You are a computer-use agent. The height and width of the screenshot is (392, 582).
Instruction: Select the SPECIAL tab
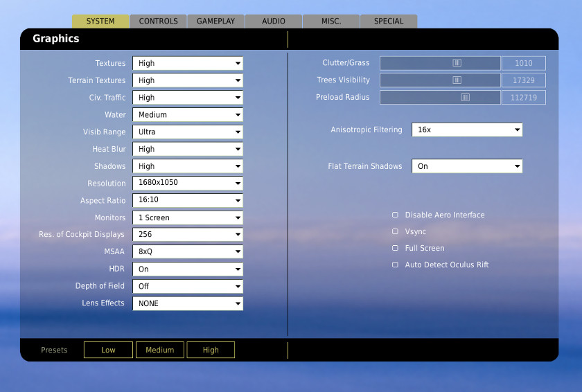(x=388, y=21)
